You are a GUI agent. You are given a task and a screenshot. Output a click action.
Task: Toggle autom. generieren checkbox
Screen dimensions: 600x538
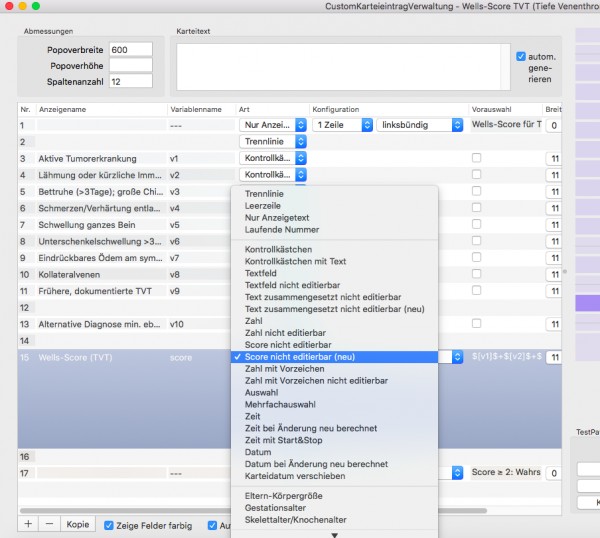pyautogui.click(x=521, y=57)
